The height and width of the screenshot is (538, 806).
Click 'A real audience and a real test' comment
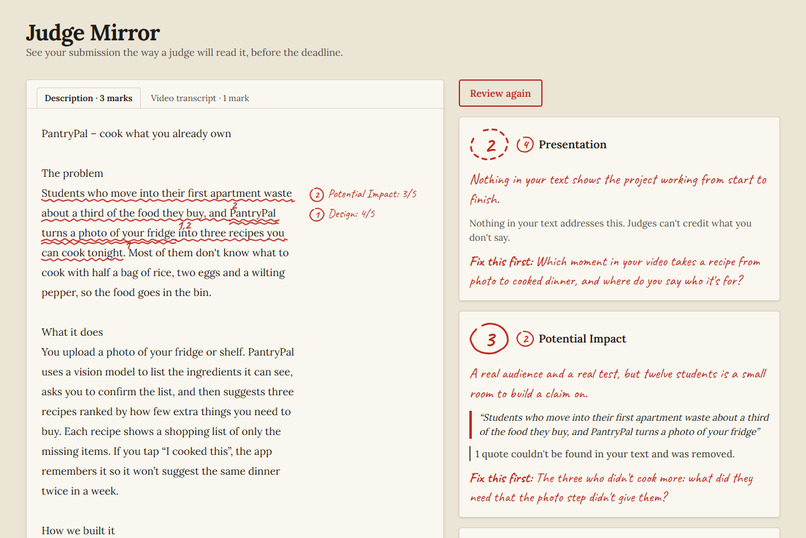click(618, 383)
